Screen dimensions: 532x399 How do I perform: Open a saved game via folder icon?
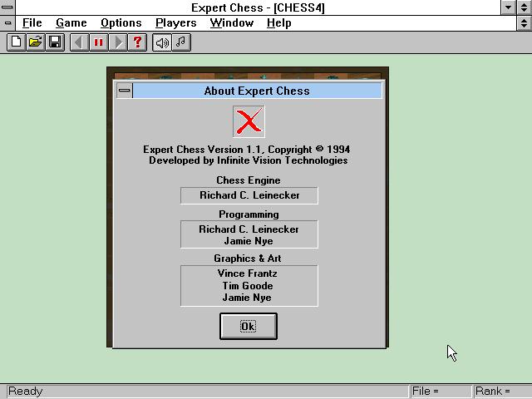tap(36, 42)
